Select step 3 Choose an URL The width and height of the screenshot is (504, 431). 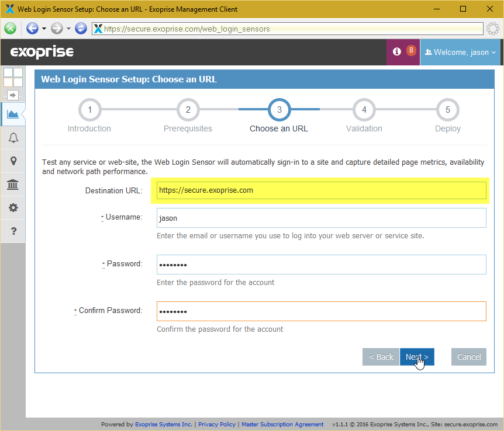(279, 110)
